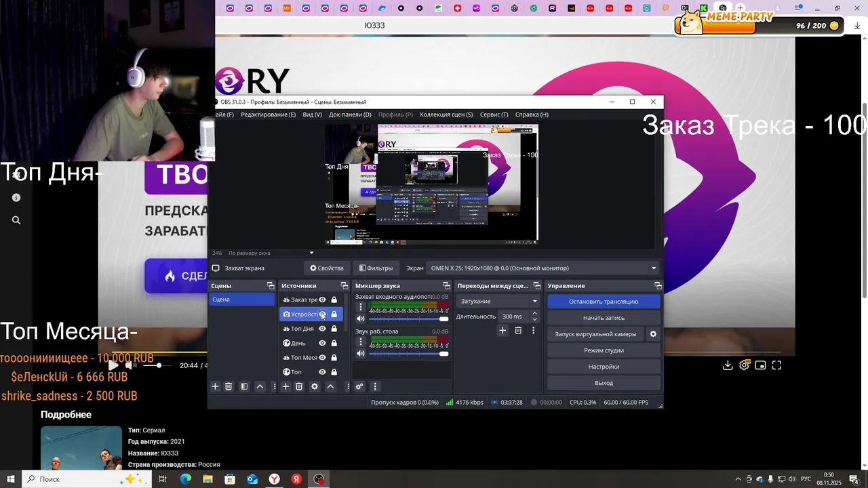868x488 pixels.
Task: Open advanced audio properties gears icon
Action: [x=359, y=386]
